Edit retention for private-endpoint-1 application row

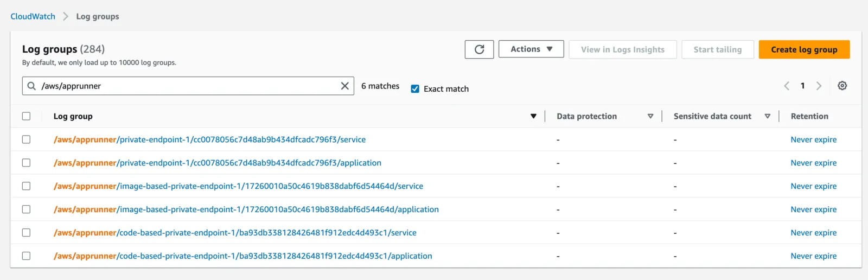click(x=813, y=163)
